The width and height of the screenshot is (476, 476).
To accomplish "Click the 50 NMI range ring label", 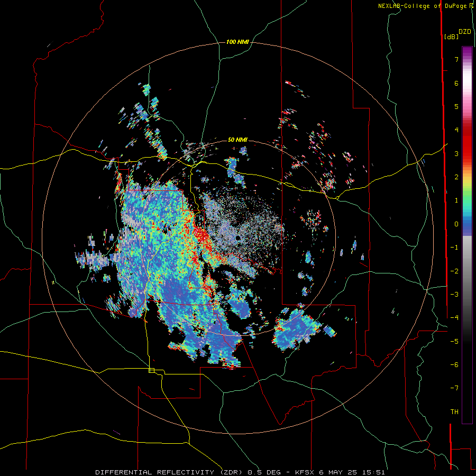I will tap(237, 140).
